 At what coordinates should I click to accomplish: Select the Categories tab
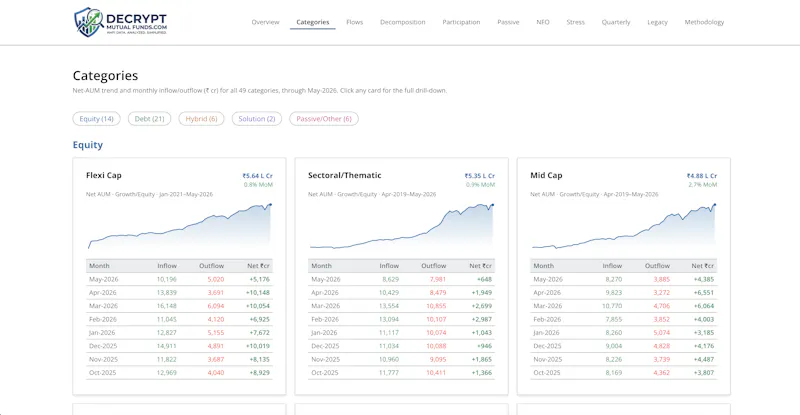tap(313, 22)
